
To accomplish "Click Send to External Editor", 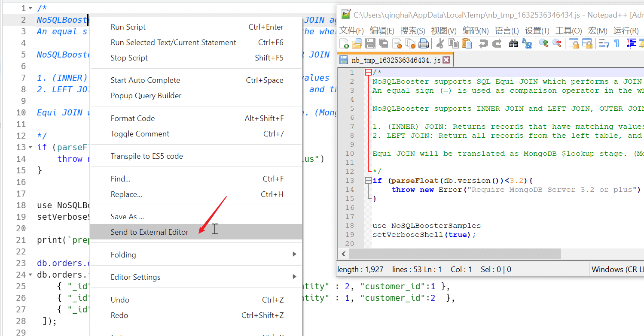I will (196, 232).
